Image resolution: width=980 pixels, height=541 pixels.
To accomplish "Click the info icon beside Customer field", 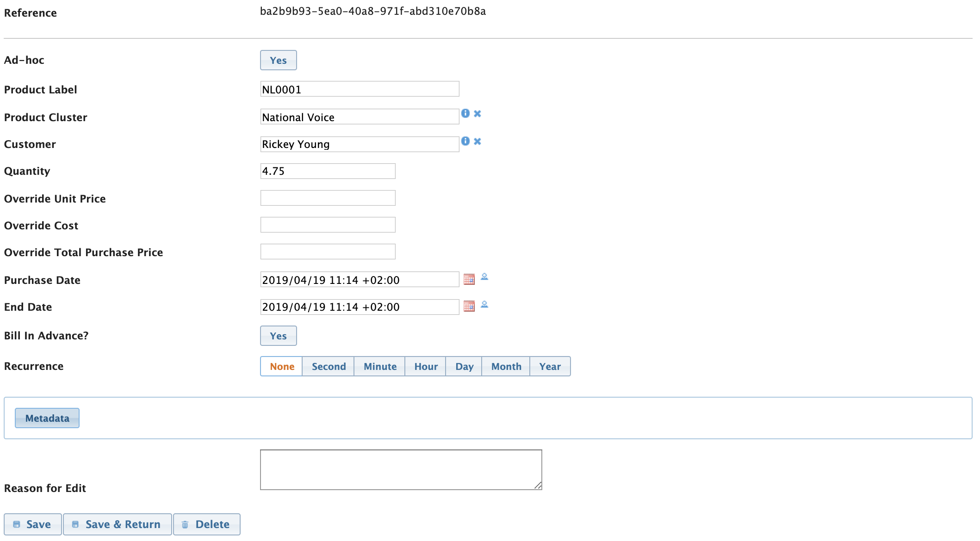I will tap(465, 141).
